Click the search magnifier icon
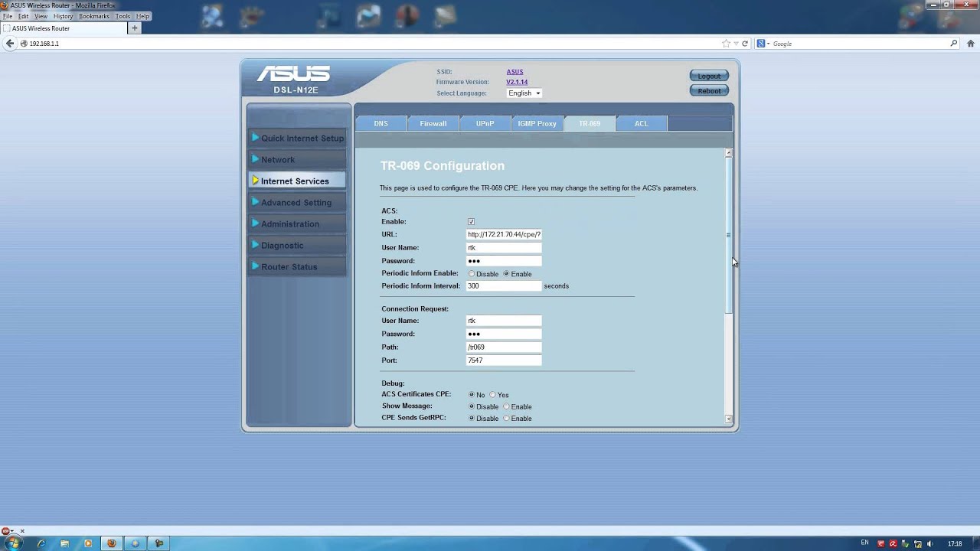Screen dimensions: 980x551 click(x=954, y=44)
